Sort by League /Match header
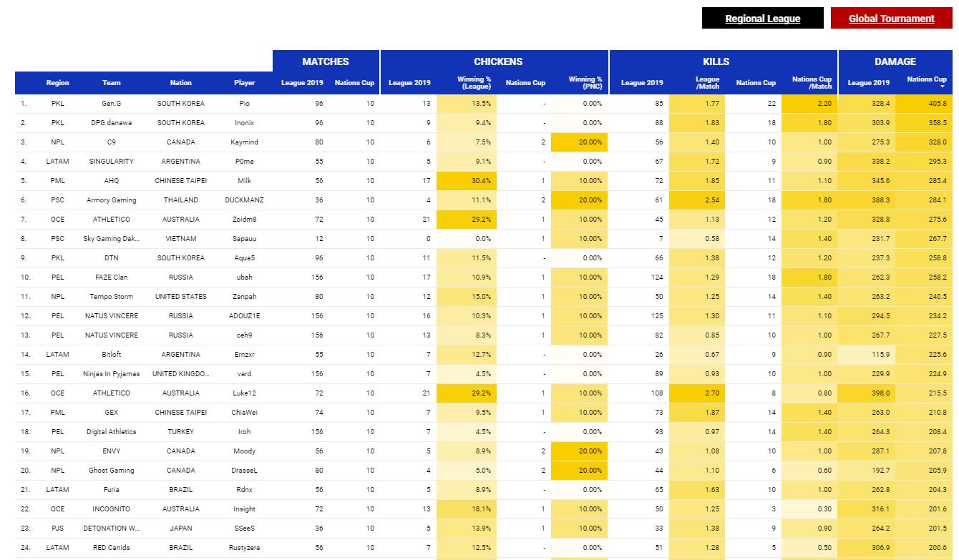The image size is (959, 560). [x=707, y=83]
